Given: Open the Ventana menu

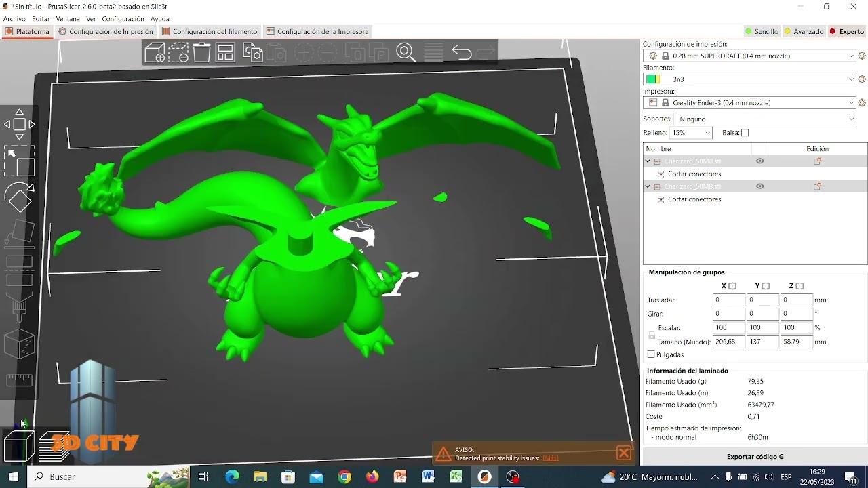Looking at the screenshot, I should coord(68,19).
